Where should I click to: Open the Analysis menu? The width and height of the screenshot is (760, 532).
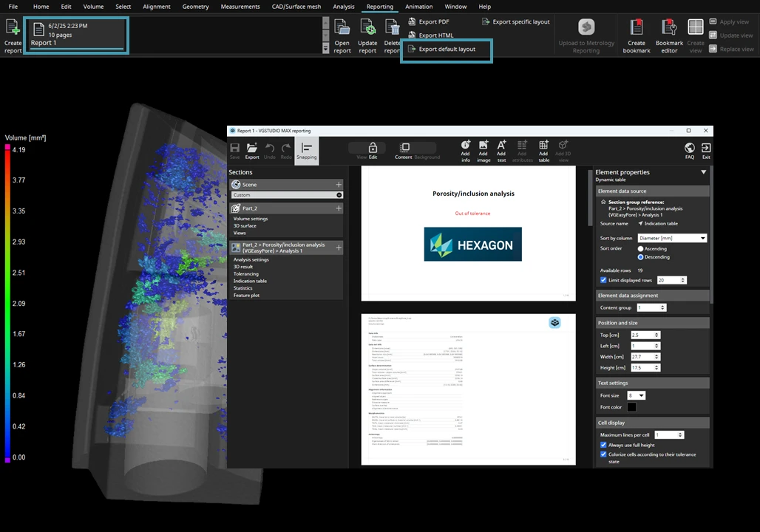[x=343, y=7]
